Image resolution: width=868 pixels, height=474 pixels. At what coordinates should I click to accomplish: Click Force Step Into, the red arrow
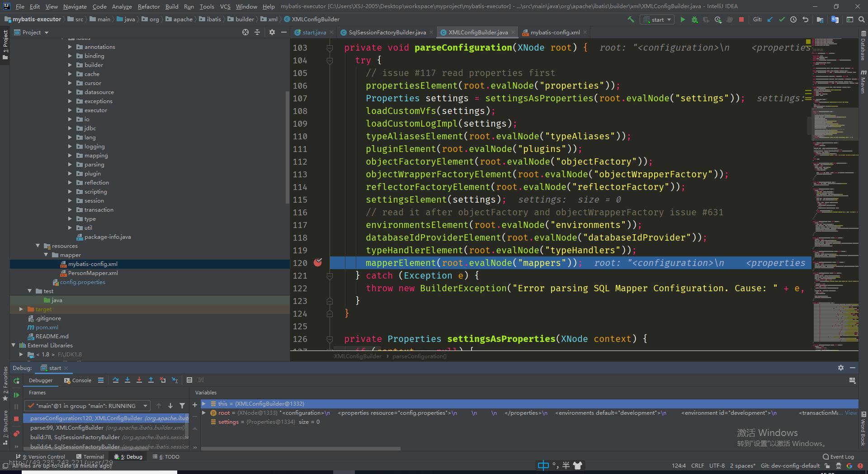point(139,380)
